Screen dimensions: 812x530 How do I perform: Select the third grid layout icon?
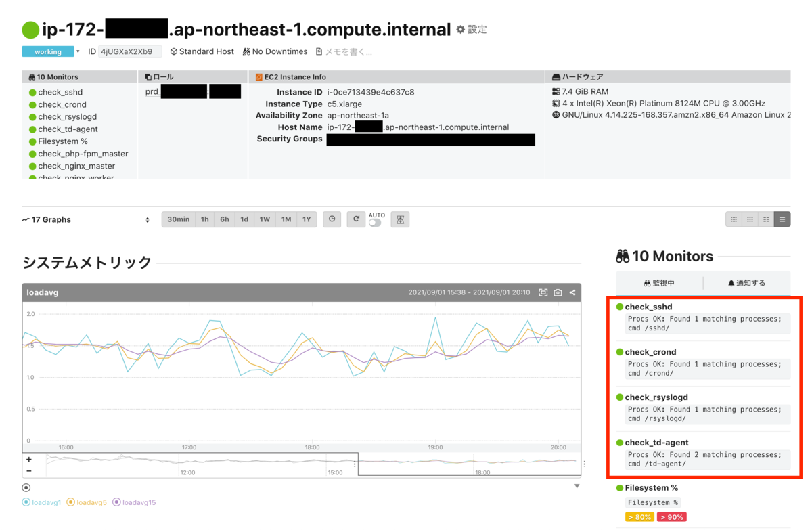pyautogui.click(x=766, y=219)
